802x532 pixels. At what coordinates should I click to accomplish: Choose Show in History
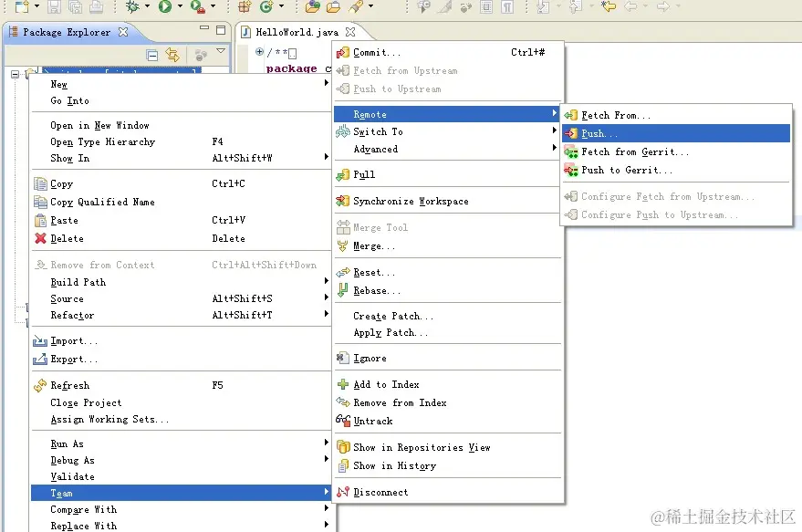449,465
